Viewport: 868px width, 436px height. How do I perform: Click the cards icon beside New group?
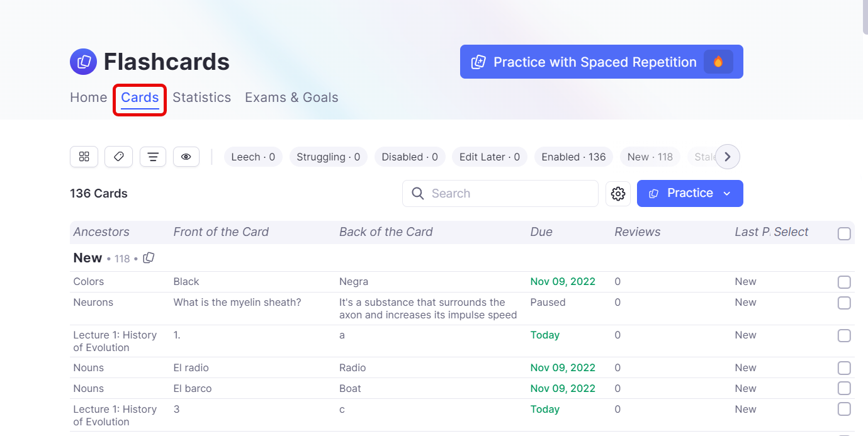click(x=149, y=258)
